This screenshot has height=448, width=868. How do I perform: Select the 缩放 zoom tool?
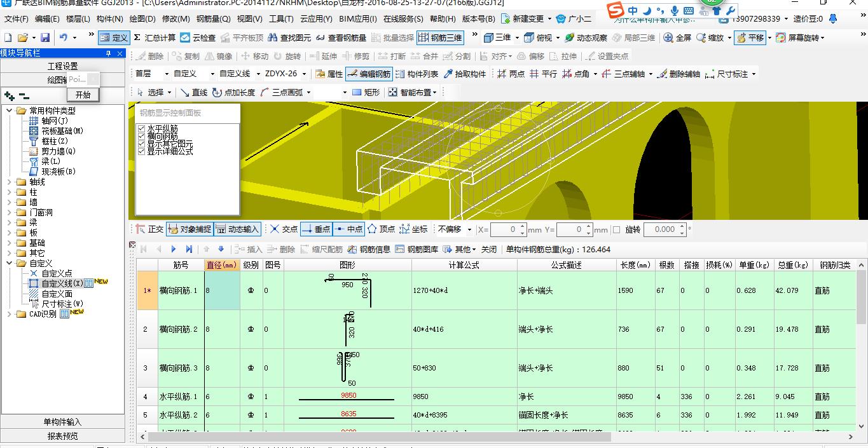[x=710, y=37]
